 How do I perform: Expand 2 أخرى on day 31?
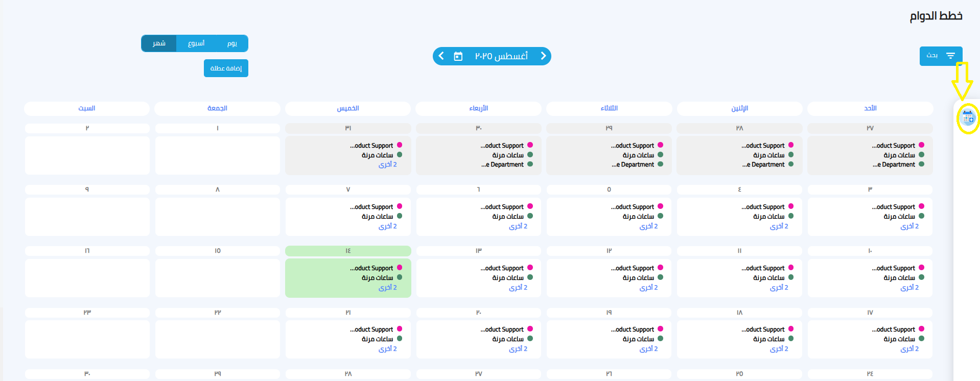pyautogui.click(x=387, y=164)
